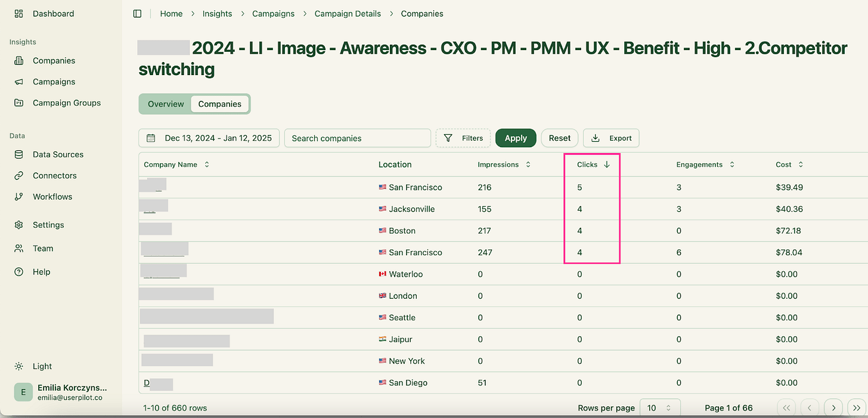Click the Help question mark icon

[x=19, y=272]
